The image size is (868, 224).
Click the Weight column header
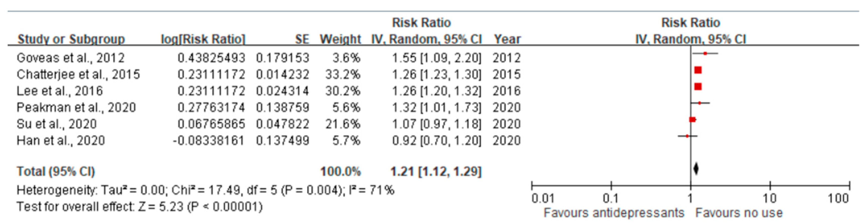(340, 39)
